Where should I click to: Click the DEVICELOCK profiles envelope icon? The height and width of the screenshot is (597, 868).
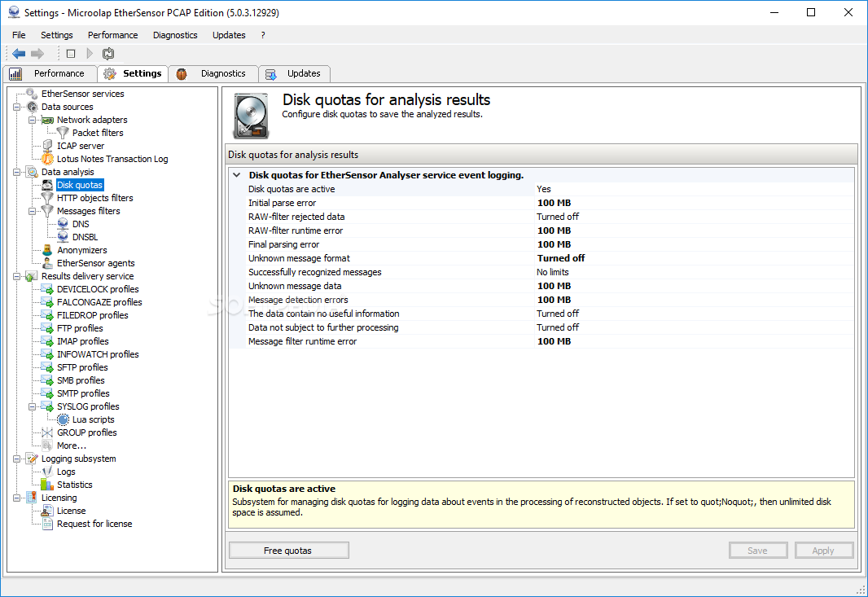pyautogui.click(x=47, y=289)
